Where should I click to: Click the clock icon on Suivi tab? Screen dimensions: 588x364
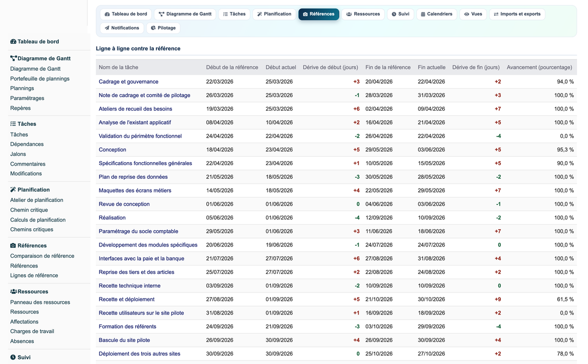click(394, 14)
